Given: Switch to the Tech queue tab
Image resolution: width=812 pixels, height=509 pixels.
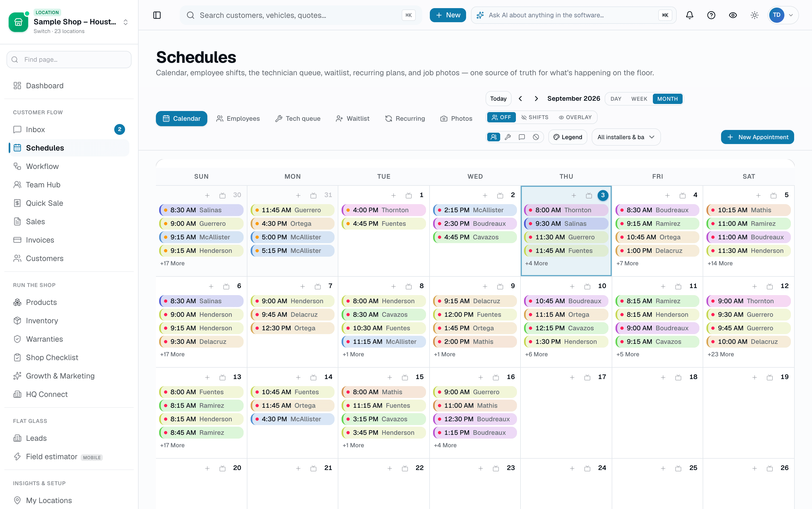Looking at the screenshot, I should pyautogui.click(x=298, y=119).
